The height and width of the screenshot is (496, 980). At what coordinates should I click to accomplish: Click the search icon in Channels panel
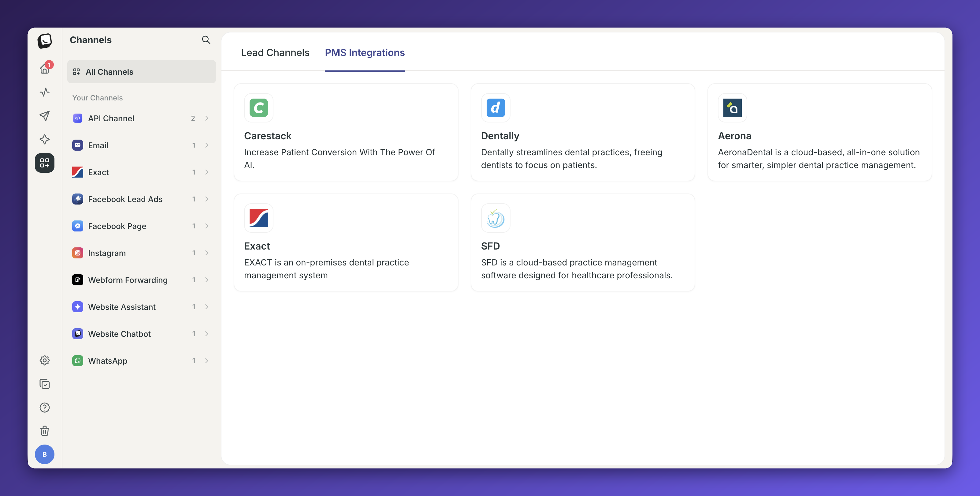(x=206, y=40)
